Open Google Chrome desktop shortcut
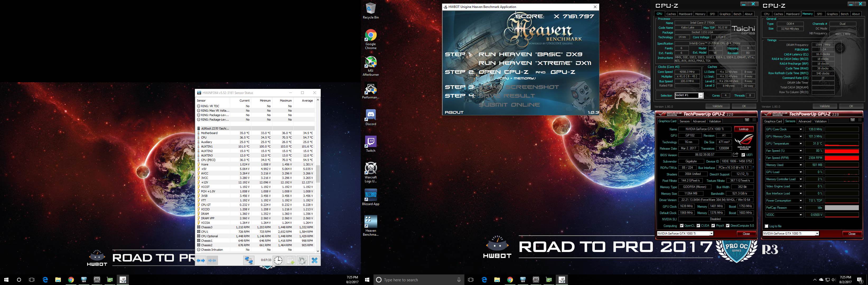Viewport: 868px width, 285px height. click(371, 39)
